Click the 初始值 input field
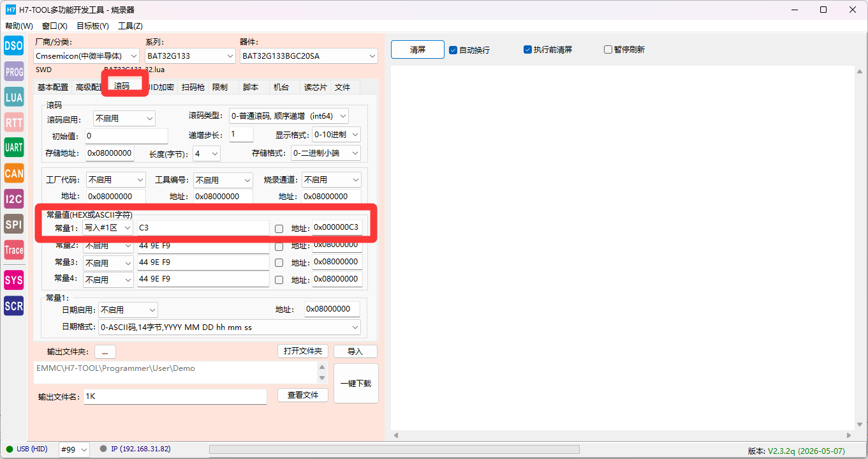868x459 pixels. (x=126, y=136)
